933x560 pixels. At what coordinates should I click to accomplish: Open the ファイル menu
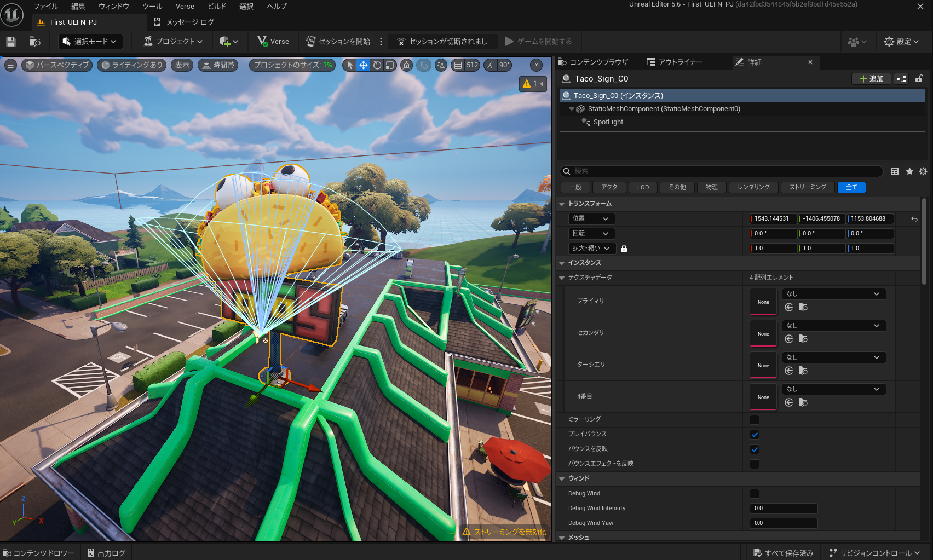pos(45,7)
